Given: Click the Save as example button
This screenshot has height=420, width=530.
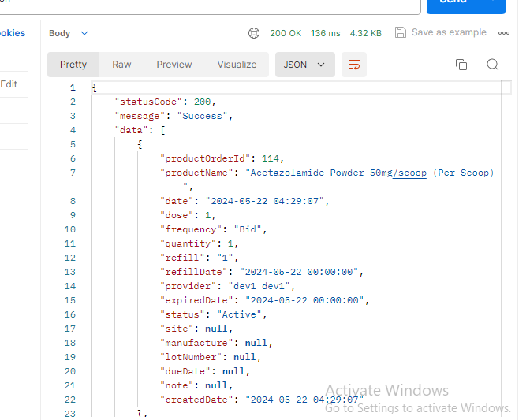Looking at the screenshot, I should [441, 32].
